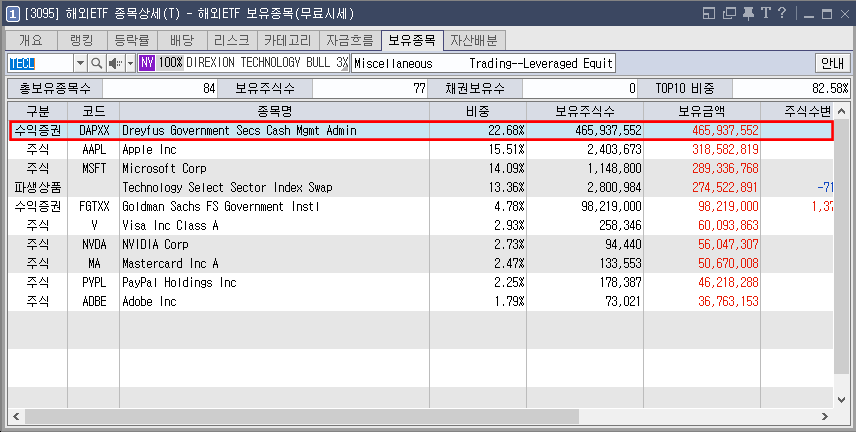Click the 총보유종목수 value 84

160,88
